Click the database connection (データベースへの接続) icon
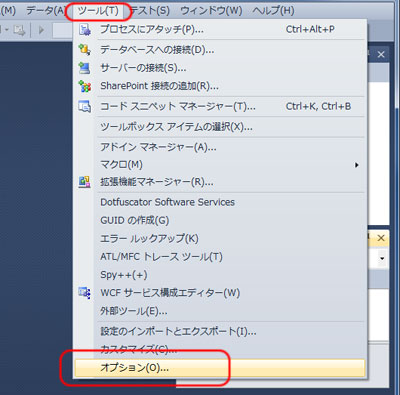This screenshot has width=400, height=395. coord(84,50)
